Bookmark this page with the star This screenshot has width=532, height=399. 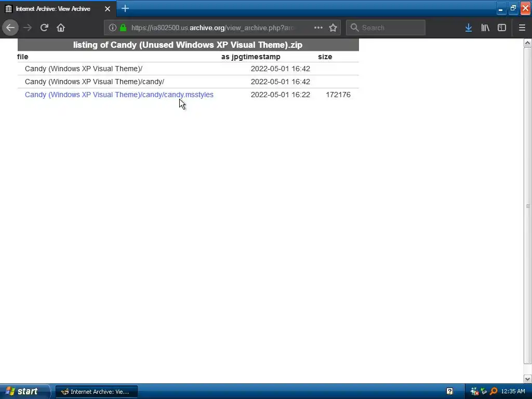point(333,28)
